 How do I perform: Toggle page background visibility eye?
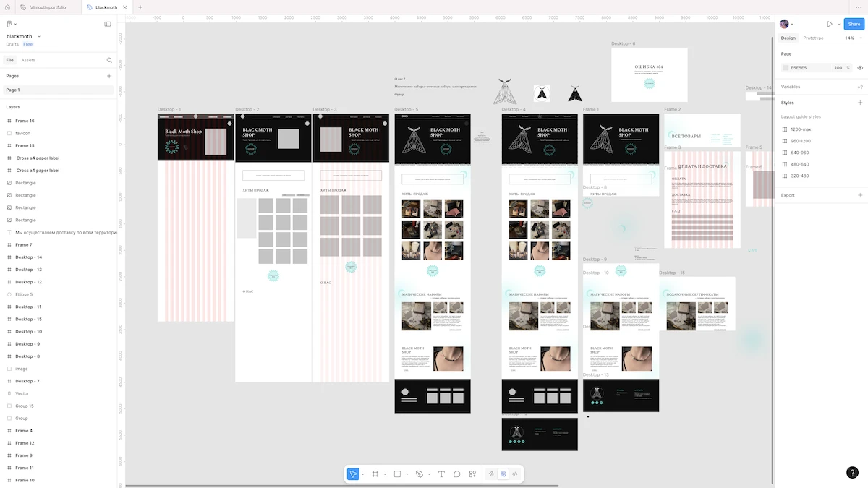[x=860, y=68]
